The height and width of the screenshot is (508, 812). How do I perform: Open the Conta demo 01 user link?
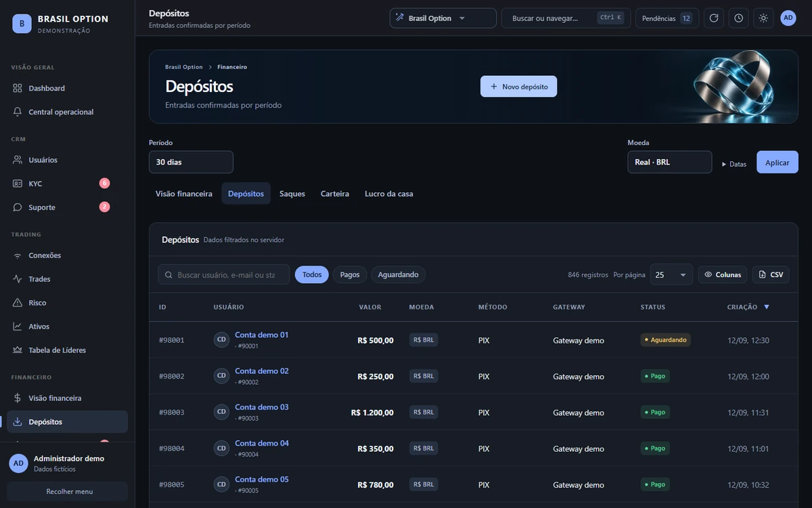(x=262, y=335)
